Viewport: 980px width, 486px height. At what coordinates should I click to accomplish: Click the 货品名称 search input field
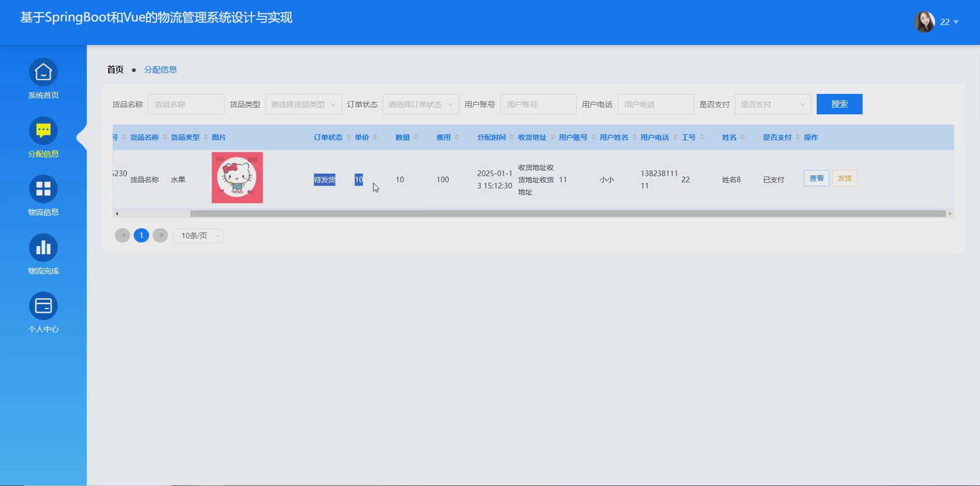click(186, 104)
